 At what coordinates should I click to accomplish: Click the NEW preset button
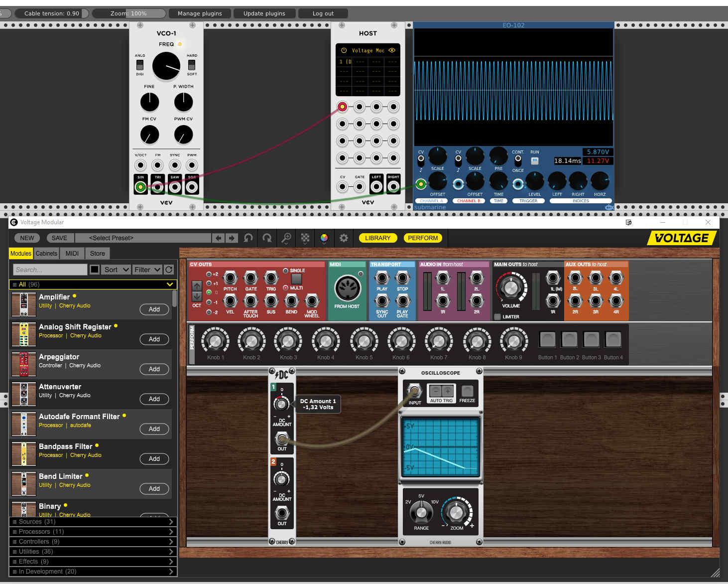point(27,238)
